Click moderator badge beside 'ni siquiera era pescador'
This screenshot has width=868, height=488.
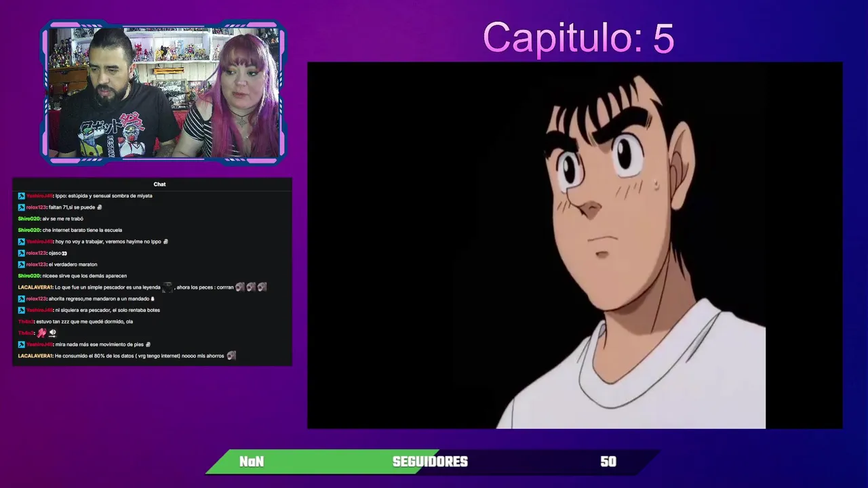click(x=21, y=310)
